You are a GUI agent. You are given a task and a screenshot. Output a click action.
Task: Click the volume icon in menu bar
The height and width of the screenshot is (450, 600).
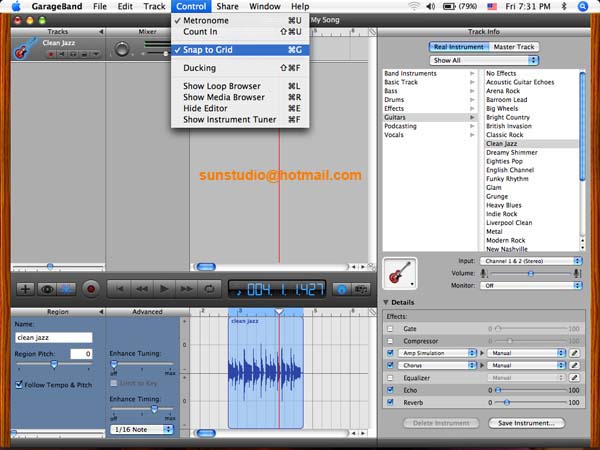pos(431,7)
